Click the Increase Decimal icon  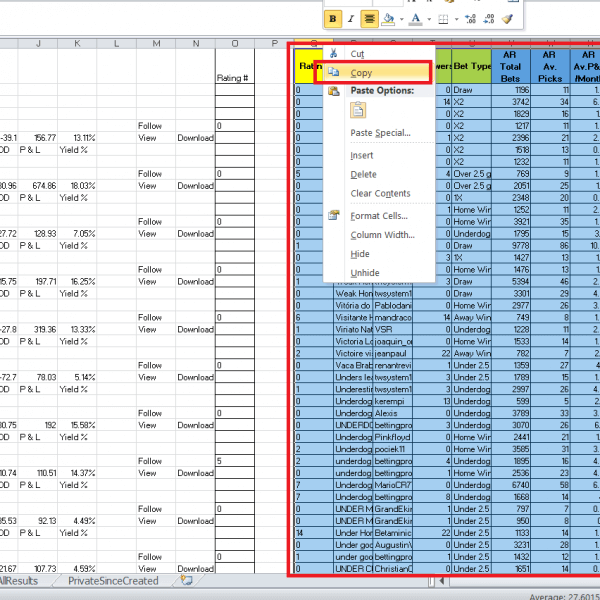pyautogui.click(x=470, y=19)
